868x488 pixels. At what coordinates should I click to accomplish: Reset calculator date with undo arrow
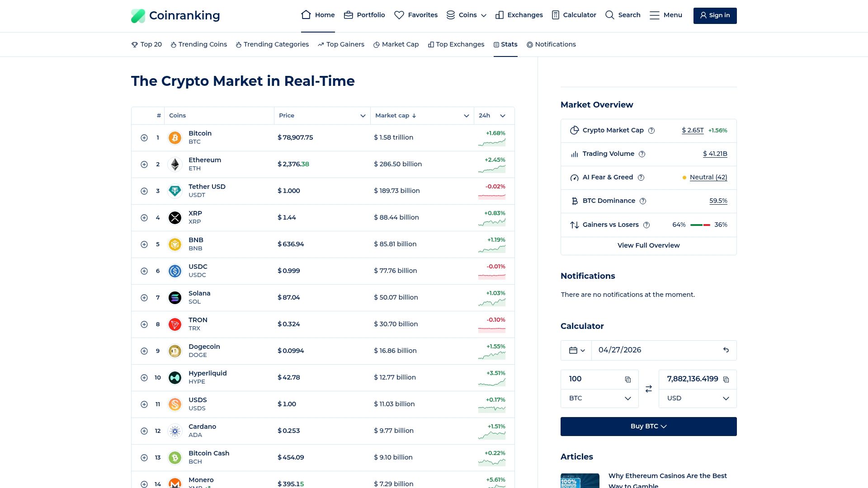point(726,350)
